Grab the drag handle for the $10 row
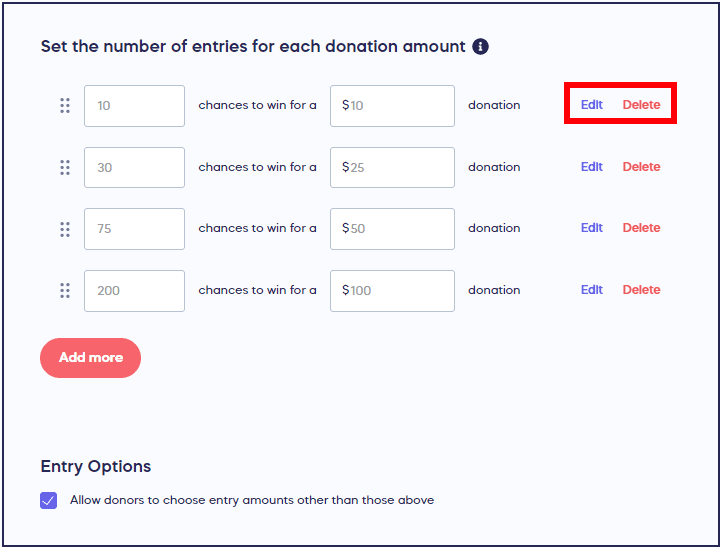 (x=65, y=105)
